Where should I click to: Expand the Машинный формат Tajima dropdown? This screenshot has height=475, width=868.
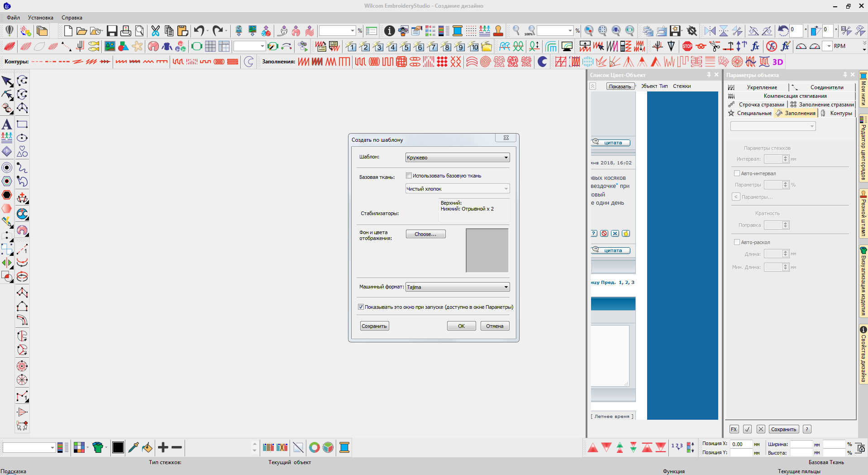(x=457, y=287)
